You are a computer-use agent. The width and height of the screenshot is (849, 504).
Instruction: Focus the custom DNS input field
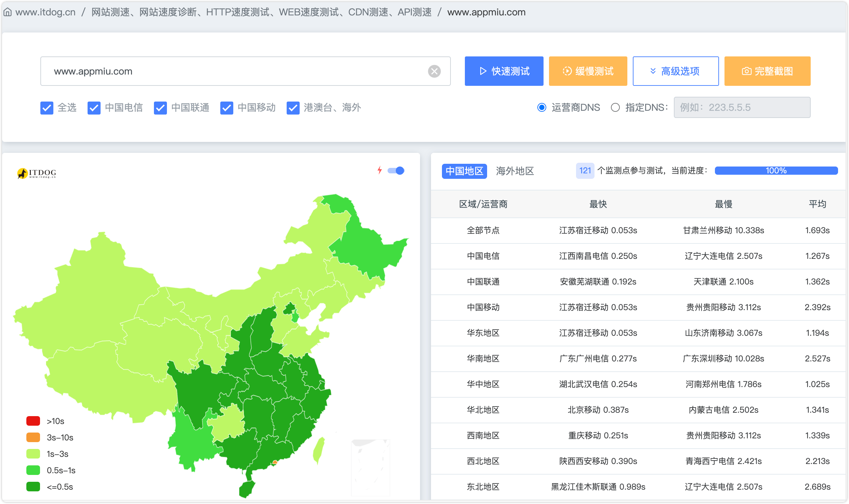742,107
